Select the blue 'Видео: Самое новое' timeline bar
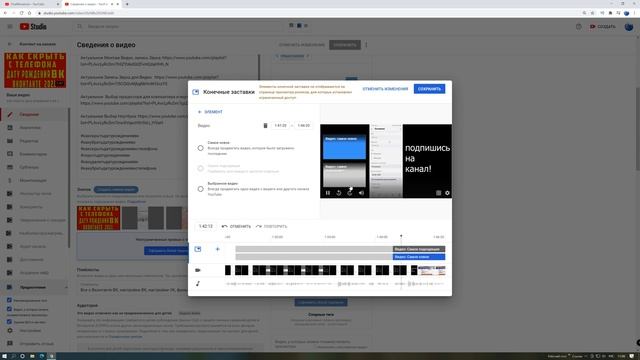 (x=419, y=257)
